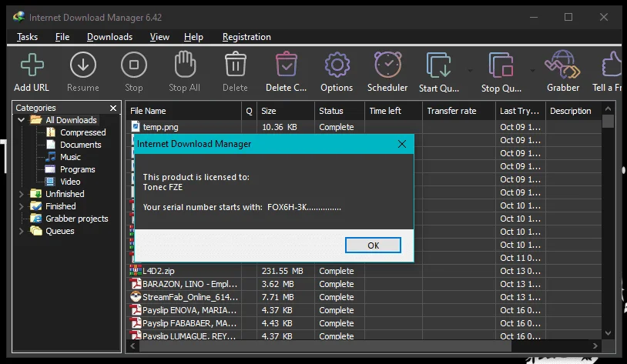Screen dimensions: 627x364
Task: Click the Stop download icon
Action: (133, 65)
